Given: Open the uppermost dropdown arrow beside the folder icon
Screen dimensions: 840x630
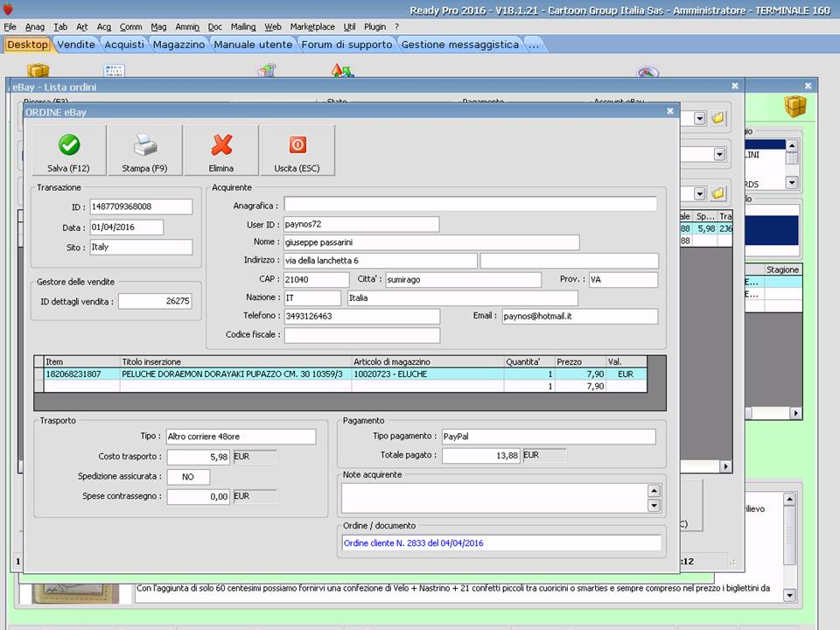Looking at the screenshot, I should (x=700, y=118).
